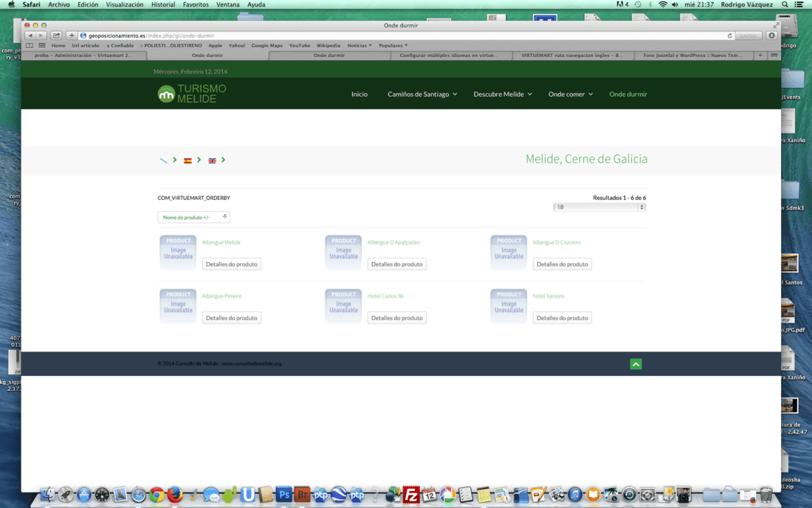Click the Safari forward navigation arrow
This screenshot has width=812, height=508.
tap(41, 35)
